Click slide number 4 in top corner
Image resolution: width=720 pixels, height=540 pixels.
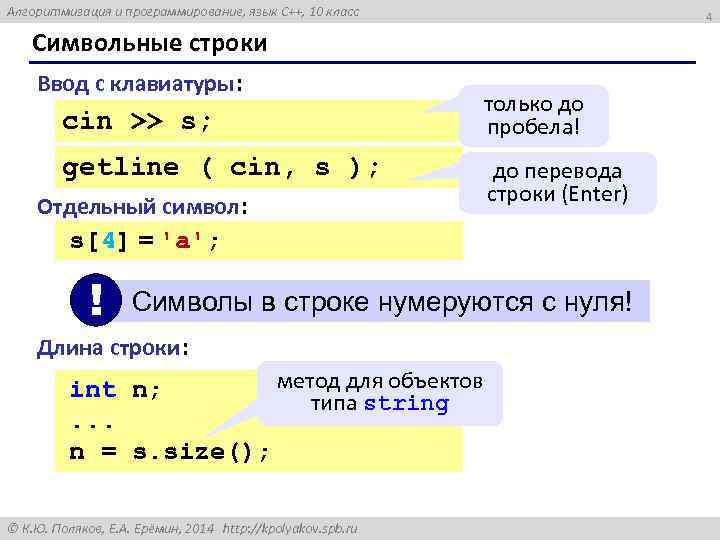(708, 17)
